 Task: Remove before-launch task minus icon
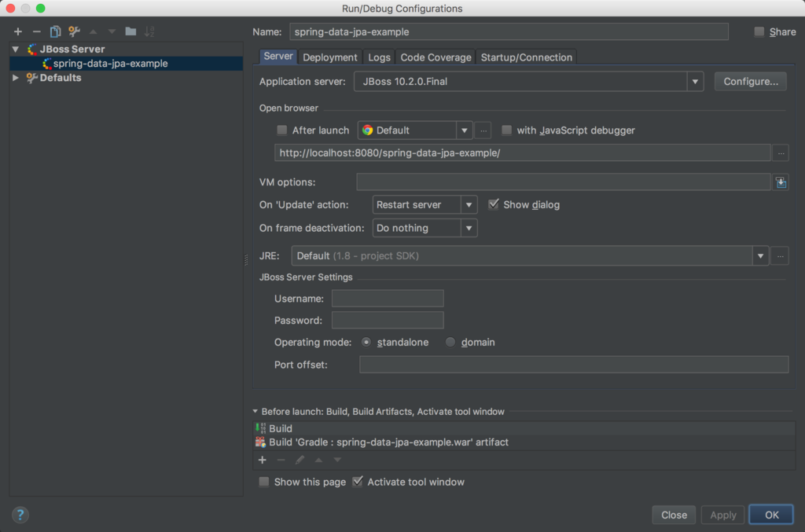pos(281,460)
